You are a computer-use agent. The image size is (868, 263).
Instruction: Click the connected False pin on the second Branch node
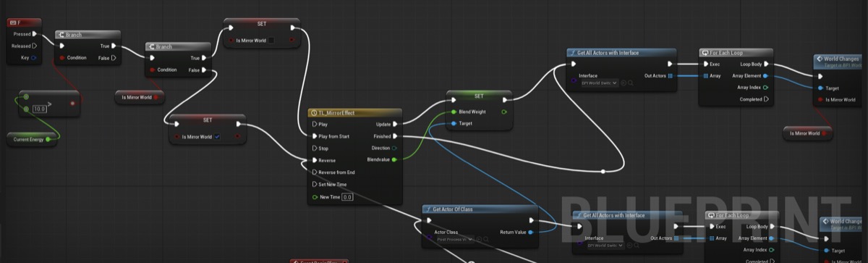click(204, 70)
